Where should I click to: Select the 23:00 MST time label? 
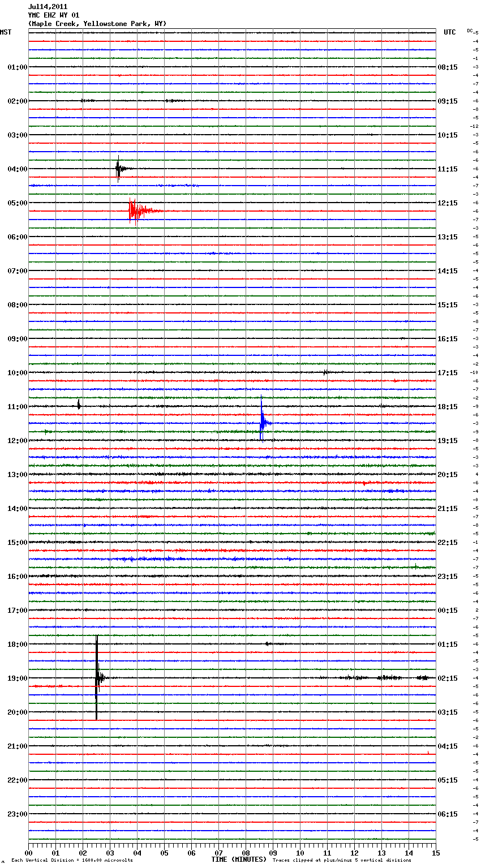tap(18, 814)
